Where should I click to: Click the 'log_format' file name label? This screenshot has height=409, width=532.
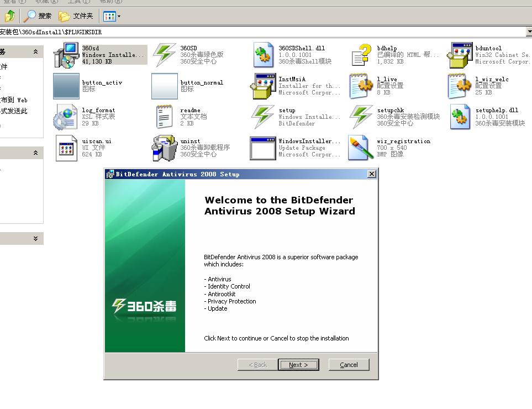coord(98,111)
